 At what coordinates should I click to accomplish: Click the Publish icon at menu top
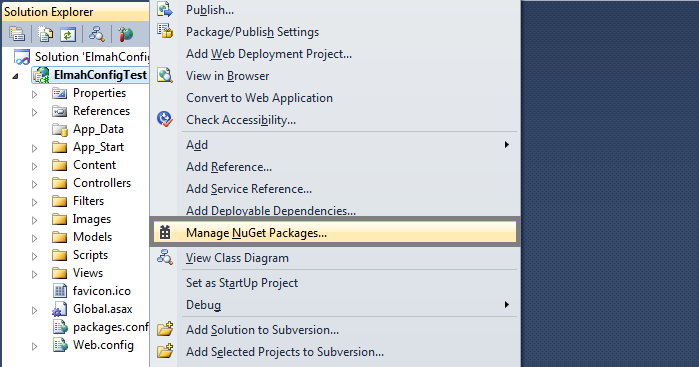[x=165, y=9]
